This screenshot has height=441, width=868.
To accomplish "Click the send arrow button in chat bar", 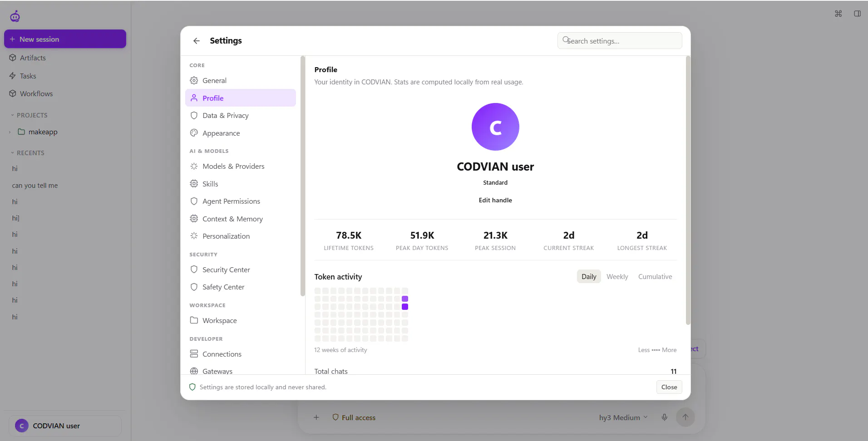I will point(686,417).
